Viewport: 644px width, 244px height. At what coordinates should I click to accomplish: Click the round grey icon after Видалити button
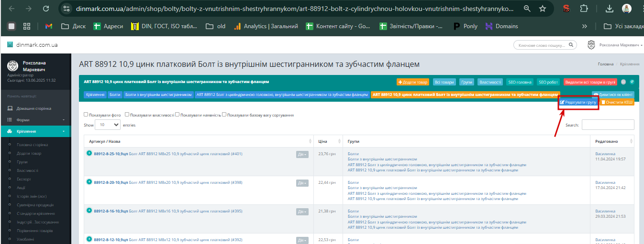pyautogui.click(x=623, y=82)
